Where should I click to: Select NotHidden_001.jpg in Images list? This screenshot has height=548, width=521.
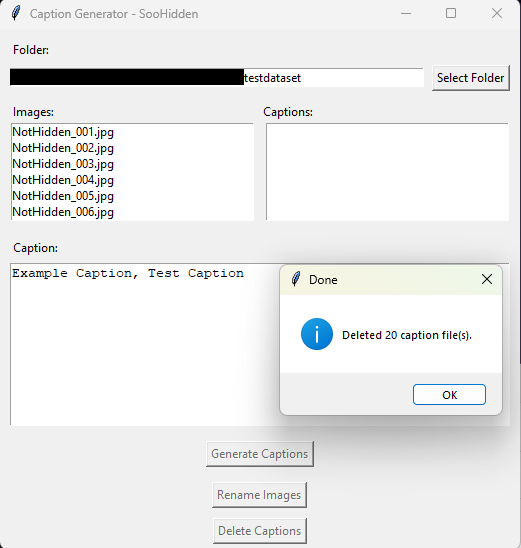[132, 132]
